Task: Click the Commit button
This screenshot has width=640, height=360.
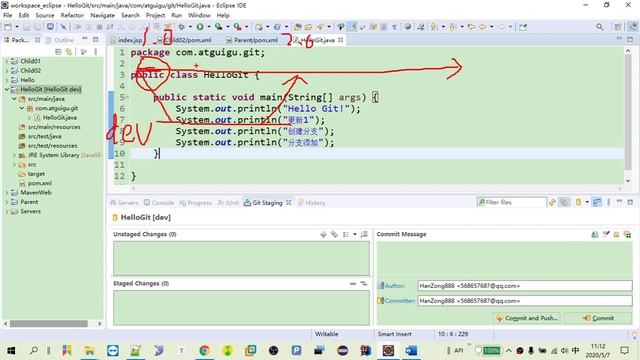Action: (x=598, y=318)
